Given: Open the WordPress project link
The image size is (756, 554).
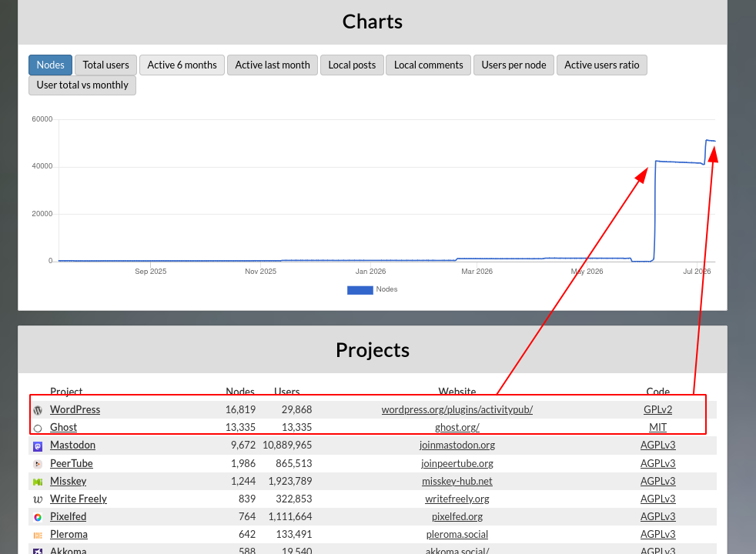Looking at the screenshot, I should [x=75, y=409].
